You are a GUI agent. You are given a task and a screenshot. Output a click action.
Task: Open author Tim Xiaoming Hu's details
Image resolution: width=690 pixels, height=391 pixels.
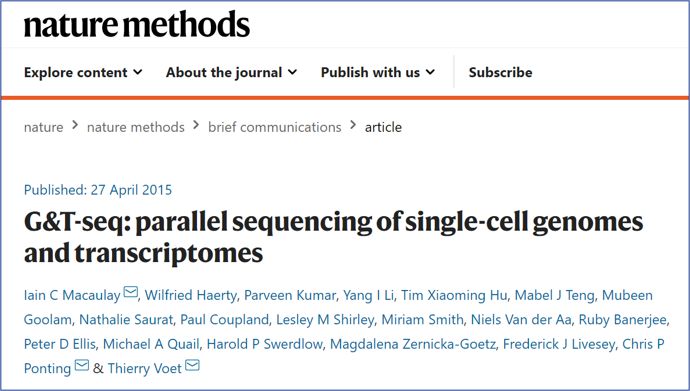tap(454, 295)
